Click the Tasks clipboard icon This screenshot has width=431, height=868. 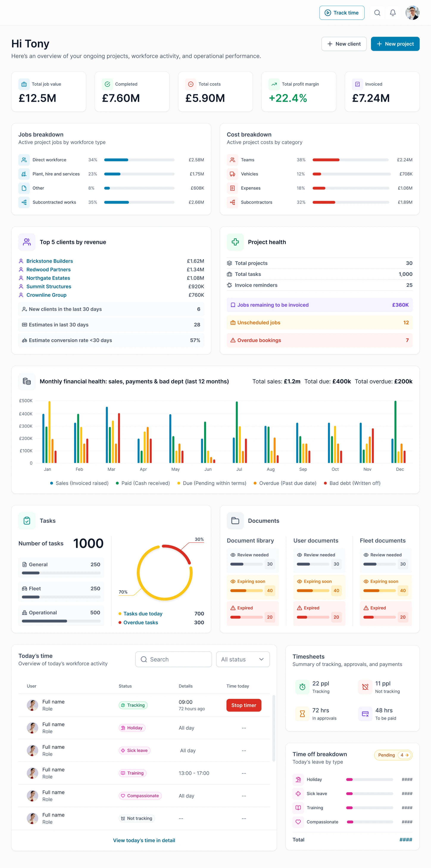(x=27, y=520)
